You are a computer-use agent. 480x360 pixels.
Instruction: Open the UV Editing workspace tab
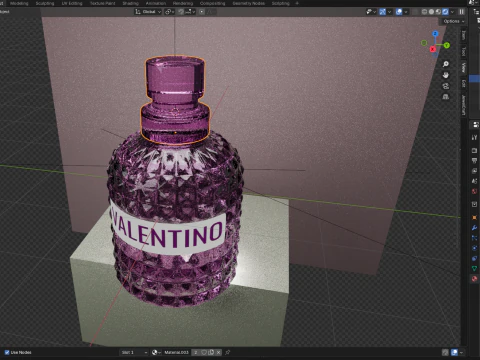click(x=72, y=3)
